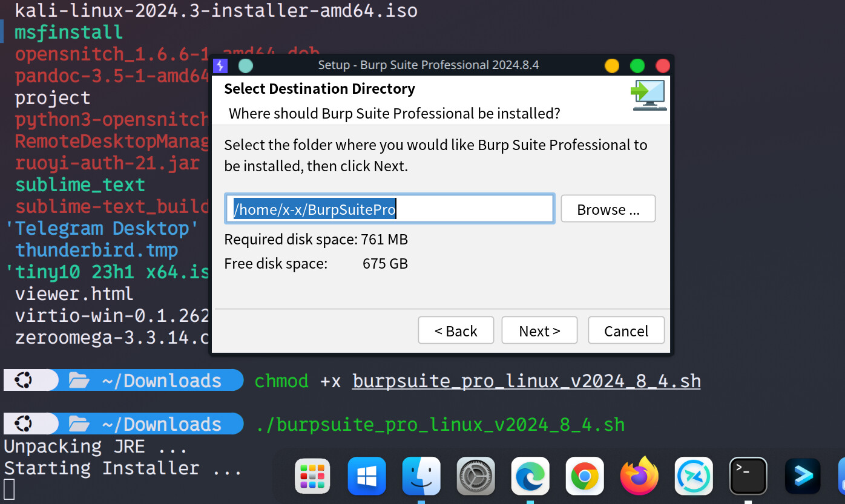This screenshot has width=845, height=504.
Task: Click the Ubuntu logo on chmod prompt line
Action: [23, 381]
